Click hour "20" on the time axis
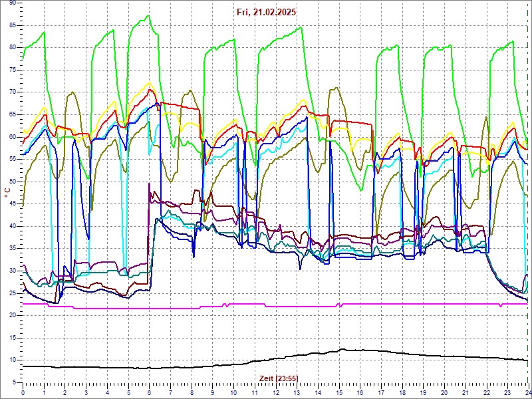532x399 pixels. (444, 392)
